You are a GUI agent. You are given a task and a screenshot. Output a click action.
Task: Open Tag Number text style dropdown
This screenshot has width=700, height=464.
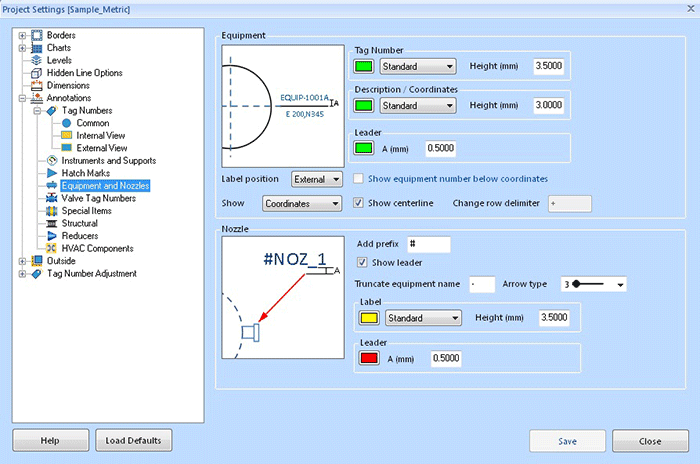click(x=418, y=67)
